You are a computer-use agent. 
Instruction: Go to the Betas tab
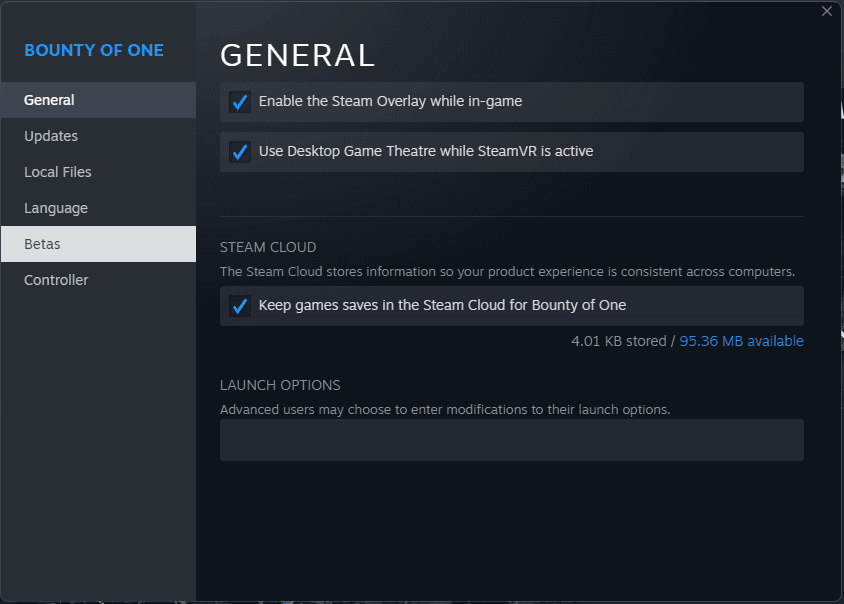(x=98, y=244)
